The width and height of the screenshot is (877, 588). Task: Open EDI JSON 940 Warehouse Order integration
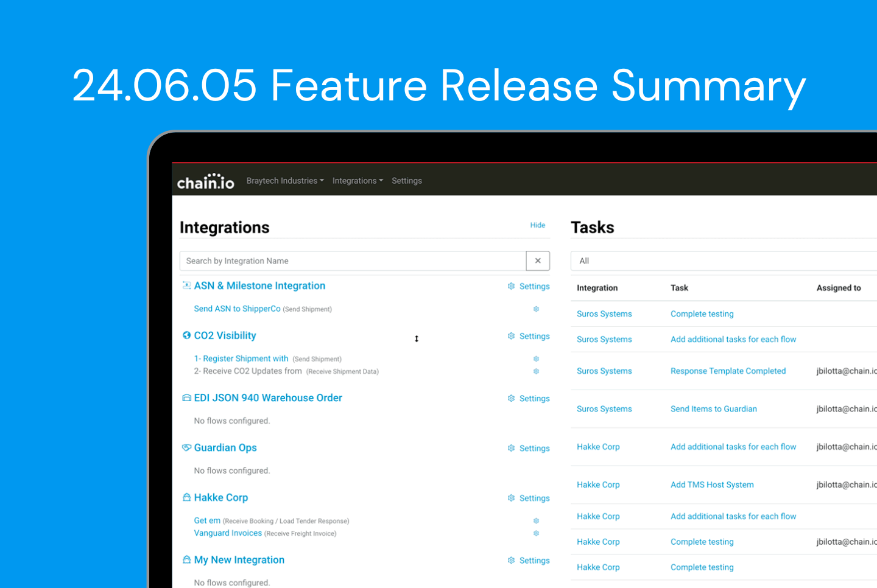point(268,398)
